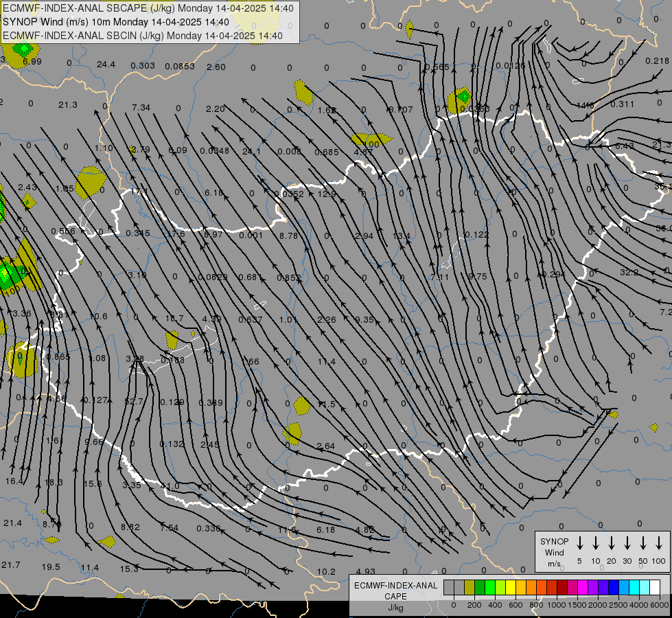Click the map value 0.303
The width and height of the screenshot is (672, 618).
coord(143,66)
